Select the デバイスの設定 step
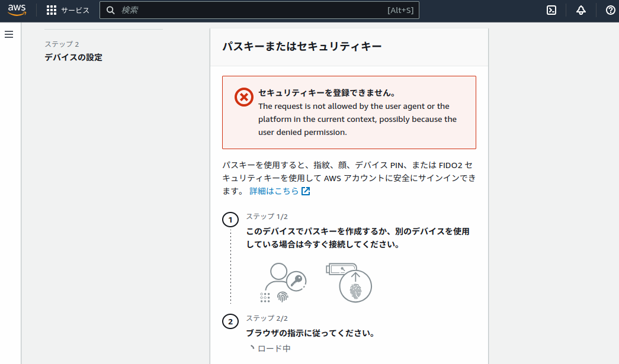Screen dimensions: 619x364 73,57
